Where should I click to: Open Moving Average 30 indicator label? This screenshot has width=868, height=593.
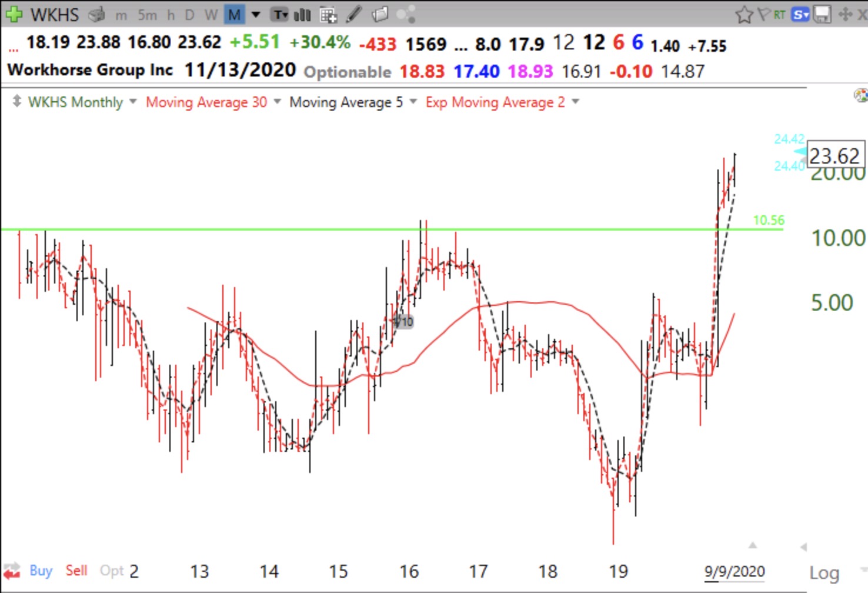tap(206, 102)
